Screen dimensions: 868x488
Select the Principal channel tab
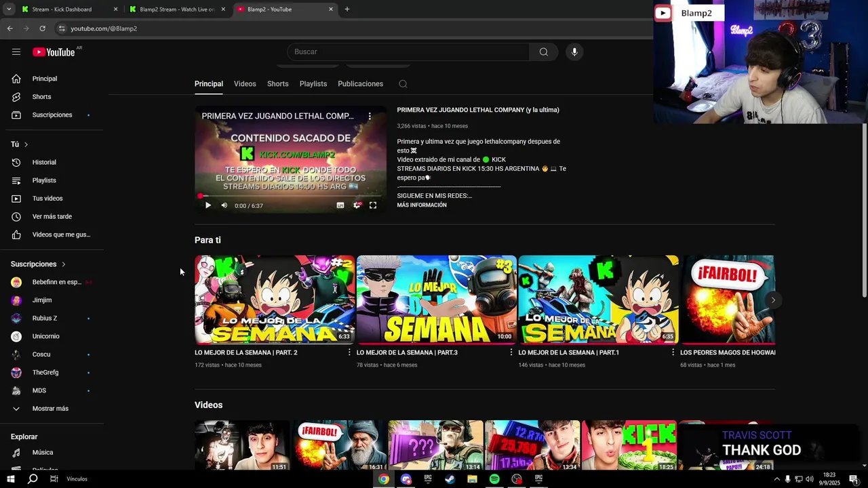pyautogui.click(x=209, y=84)
